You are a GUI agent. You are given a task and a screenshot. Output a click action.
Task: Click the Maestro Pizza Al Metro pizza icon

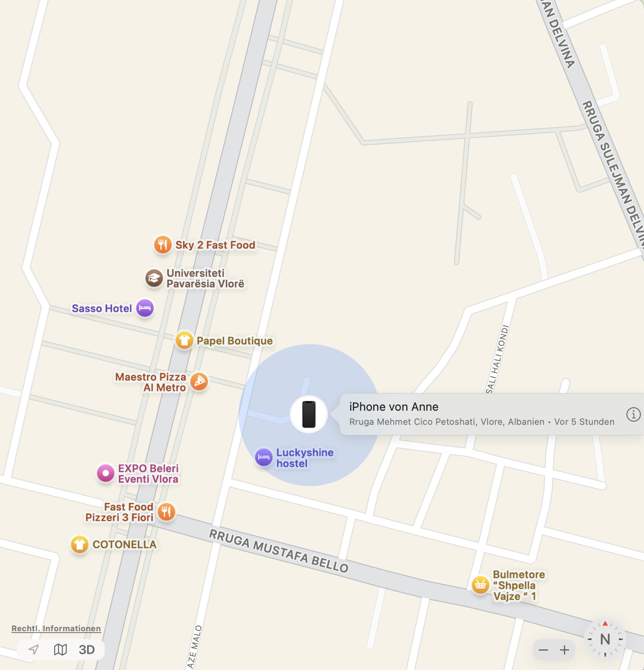pos(199,382)
